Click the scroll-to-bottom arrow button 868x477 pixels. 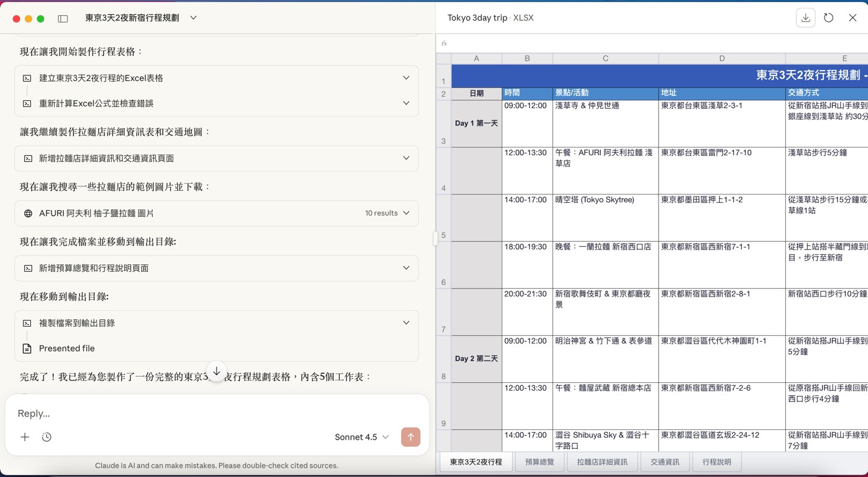tap(217, 371)
